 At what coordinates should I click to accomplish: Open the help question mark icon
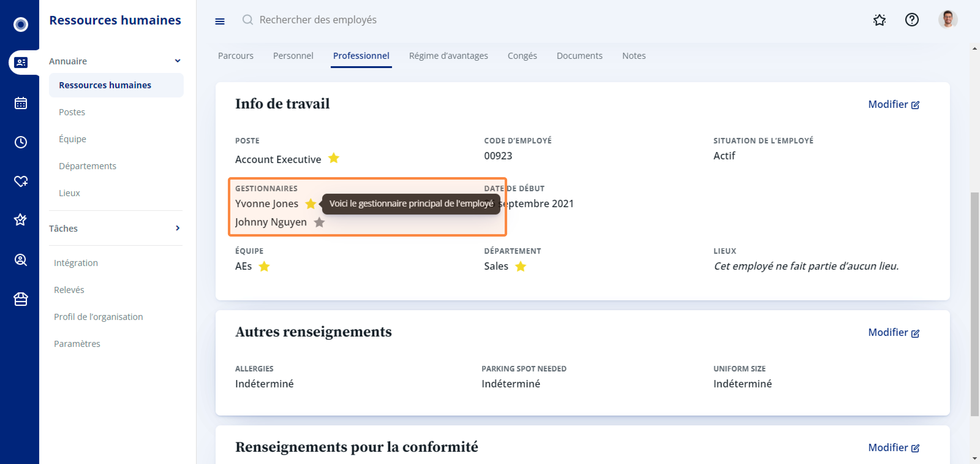(911, 19)
